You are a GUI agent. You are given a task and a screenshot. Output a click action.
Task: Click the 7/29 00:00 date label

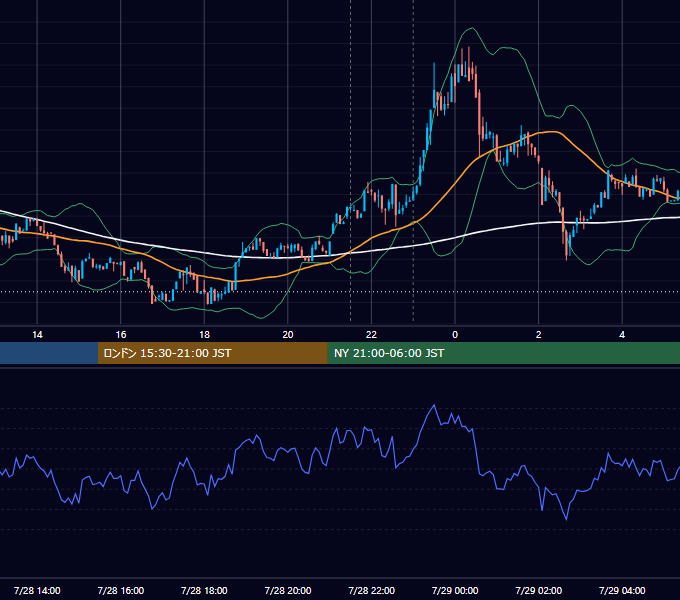[x=455, y=590]
